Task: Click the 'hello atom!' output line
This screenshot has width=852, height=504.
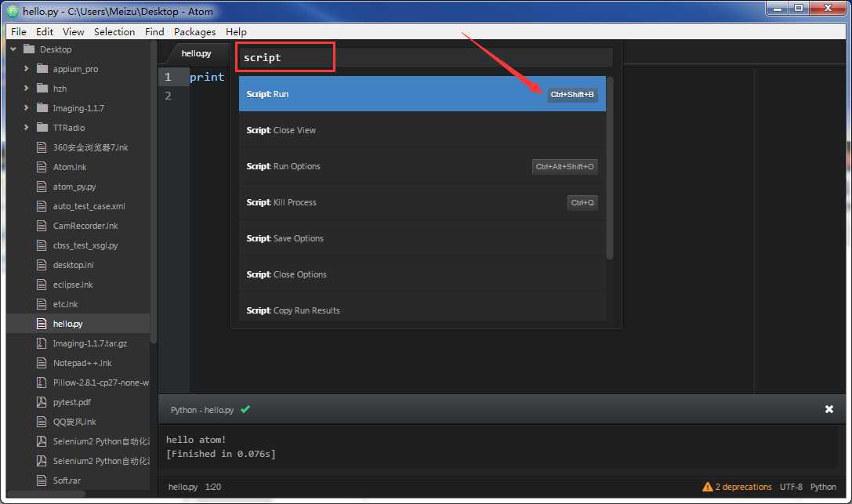Action: point(196,440)
